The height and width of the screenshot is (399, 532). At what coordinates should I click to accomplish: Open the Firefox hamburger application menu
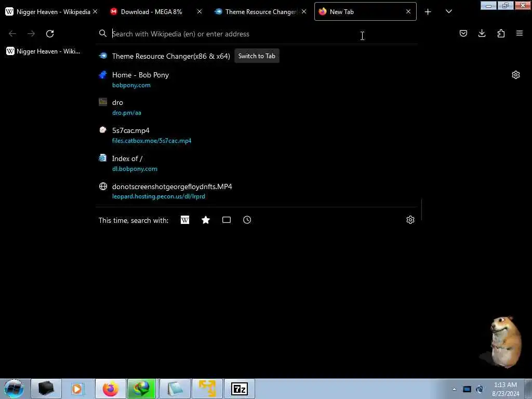pyautogui.click(x=520, y=33)
